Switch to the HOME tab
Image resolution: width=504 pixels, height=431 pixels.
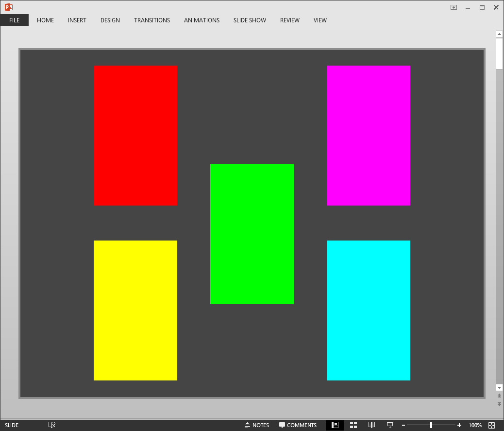click(x=45, y=20)
